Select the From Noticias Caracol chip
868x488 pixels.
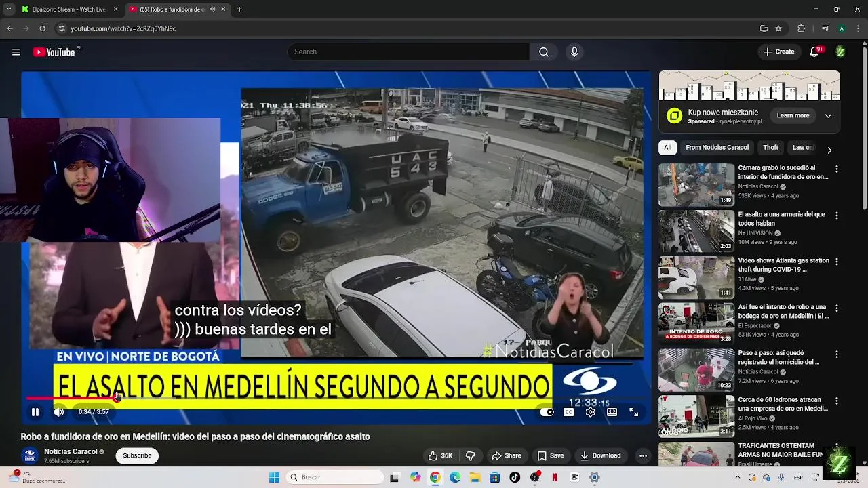point(717,148)
